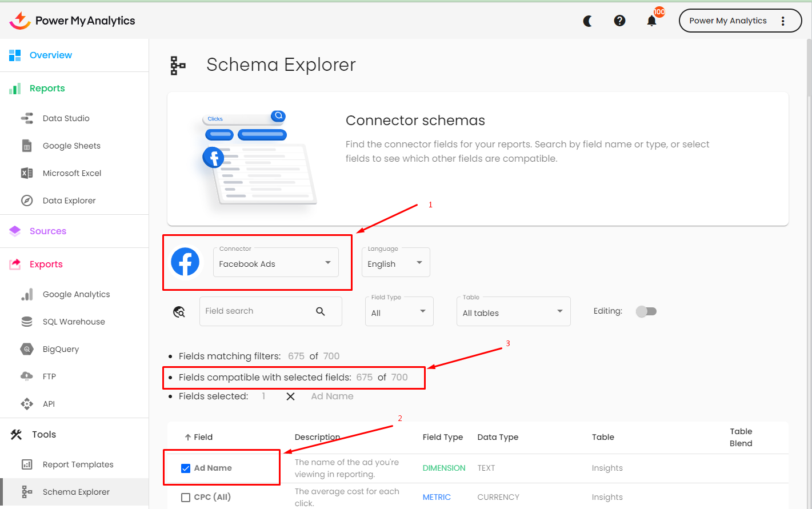Open the Field Type dropdown
Image resolution: width=812 pixels, height=509 pixels.
(399, 312)
